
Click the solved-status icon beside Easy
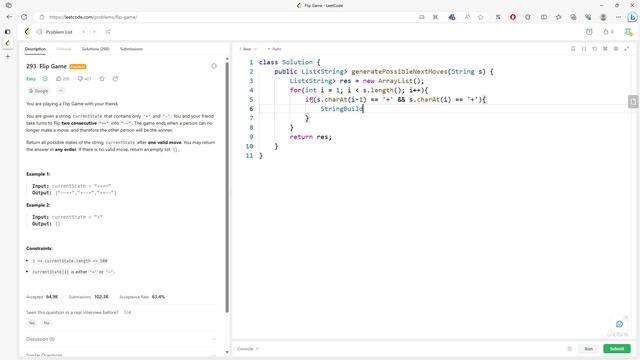[x=45, y=79]
